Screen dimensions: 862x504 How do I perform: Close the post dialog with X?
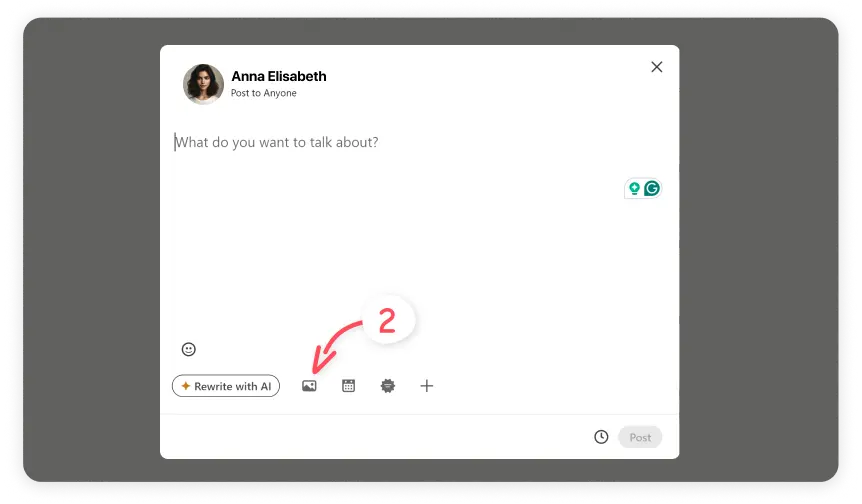pyautogui.click(x=656, y=67)
